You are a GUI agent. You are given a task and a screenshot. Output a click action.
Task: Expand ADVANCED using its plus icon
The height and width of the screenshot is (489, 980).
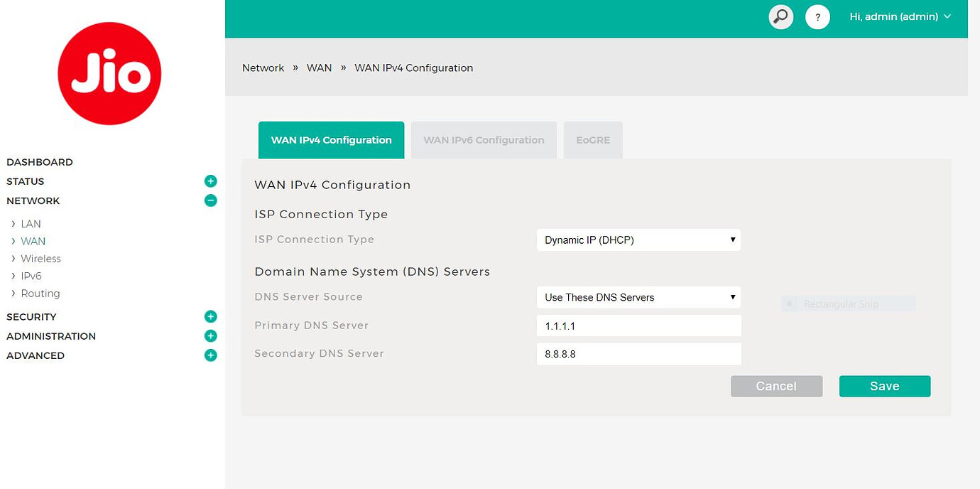210,355
